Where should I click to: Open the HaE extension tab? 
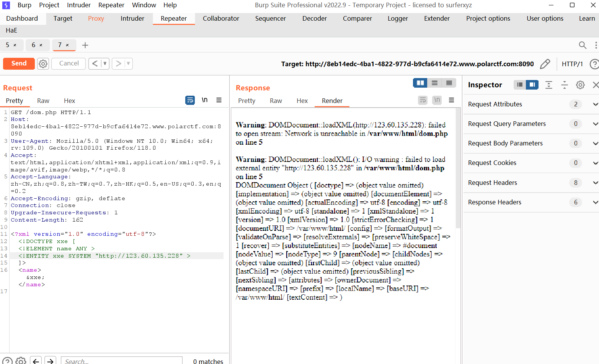pos(11,30)
